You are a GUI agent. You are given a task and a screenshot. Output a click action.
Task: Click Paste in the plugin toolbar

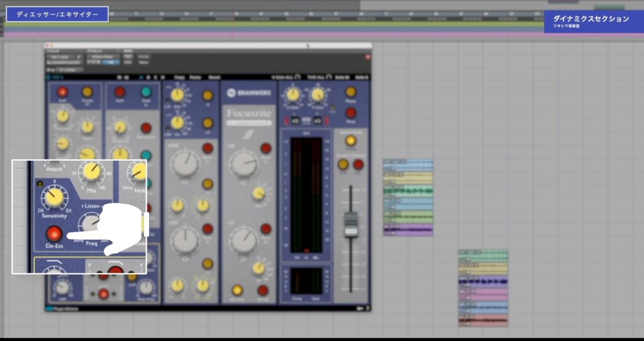pyautogui.click(x=196, y=77)
